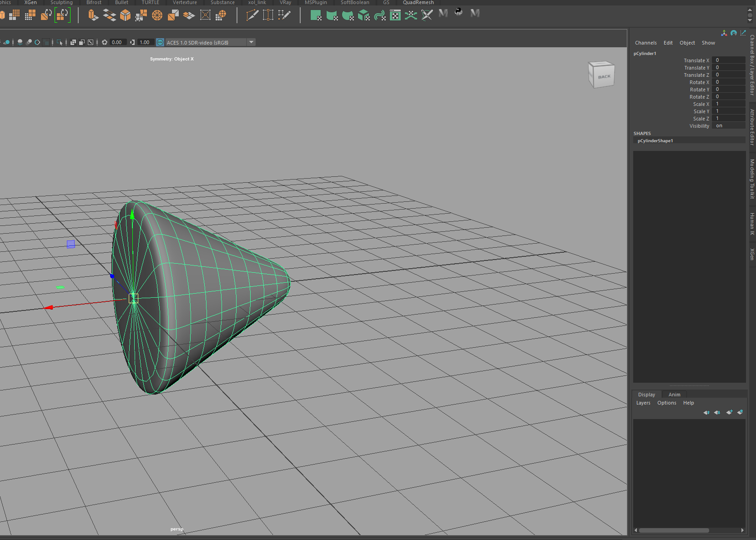Open the Edit menu in Channel Box

pyautogui.click(x=668, y=43)
